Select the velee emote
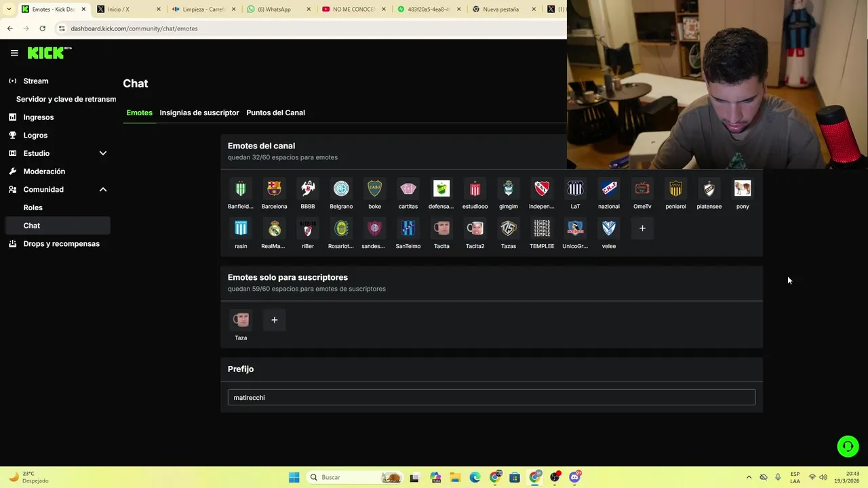The width and height of the screenshot is (868, 488). click(609, 228)
